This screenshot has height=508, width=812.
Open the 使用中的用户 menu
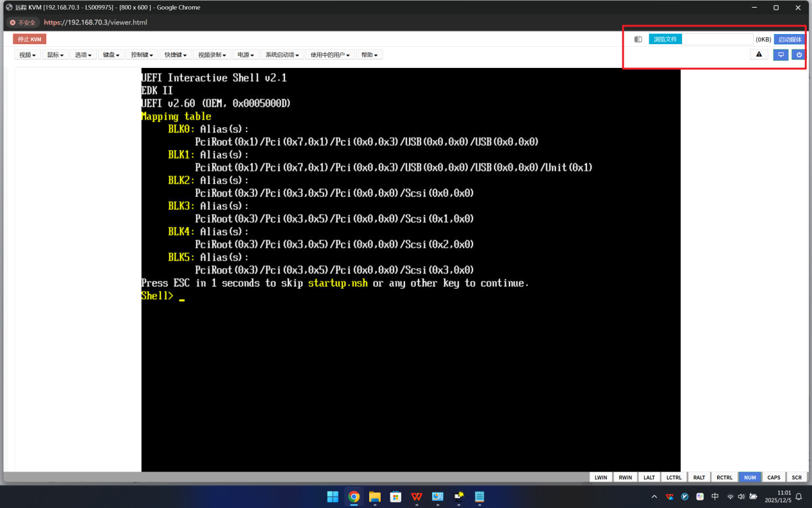pos(330,55)
